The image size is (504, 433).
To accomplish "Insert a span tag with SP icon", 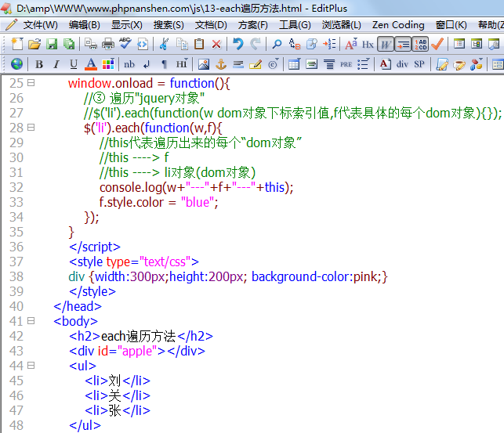I will tap(419, 64).
